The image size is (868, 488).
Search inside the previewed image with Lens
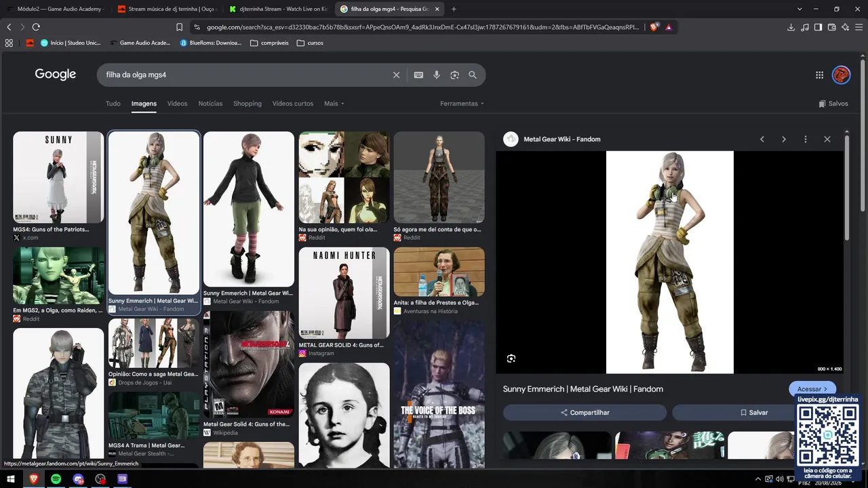(511, 359)
